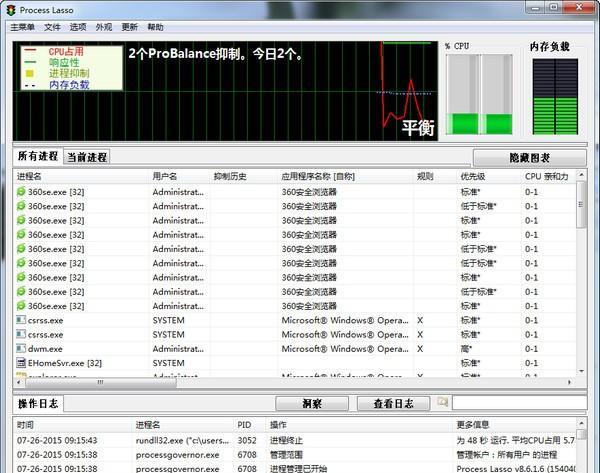Image resolution: width=600 pixels, height=473 pixels.
Task: Click the CPU占用 legend entry
Action: coord(66,51)
